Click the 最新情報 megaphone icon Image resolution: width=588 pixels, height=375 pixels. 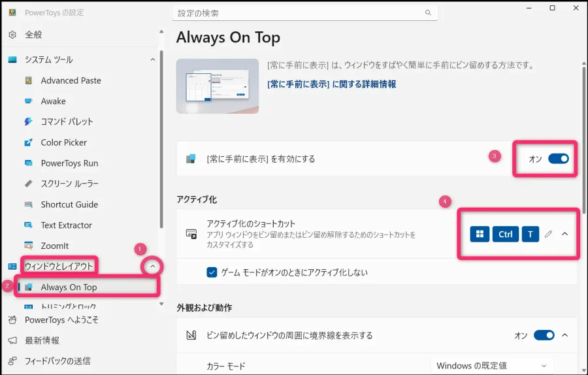point(12,340)
